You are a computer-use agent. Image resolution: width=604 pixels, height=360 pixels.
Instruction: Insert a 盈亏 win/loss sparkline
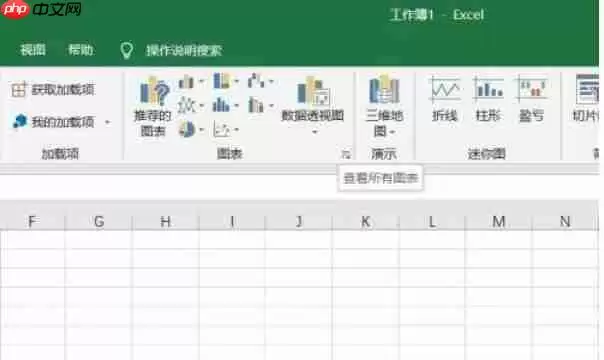point(532,99)
